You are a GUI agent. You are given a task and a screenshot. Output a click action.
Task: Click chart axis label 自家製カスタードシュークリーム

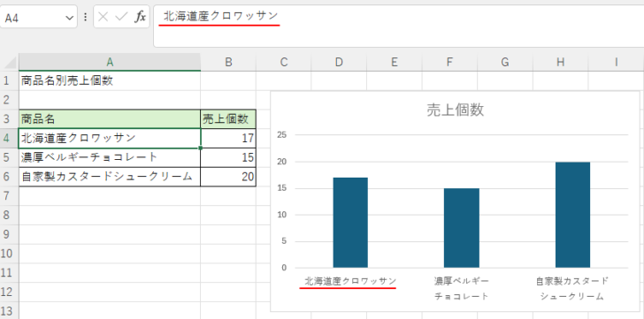(x=572, y=289)
